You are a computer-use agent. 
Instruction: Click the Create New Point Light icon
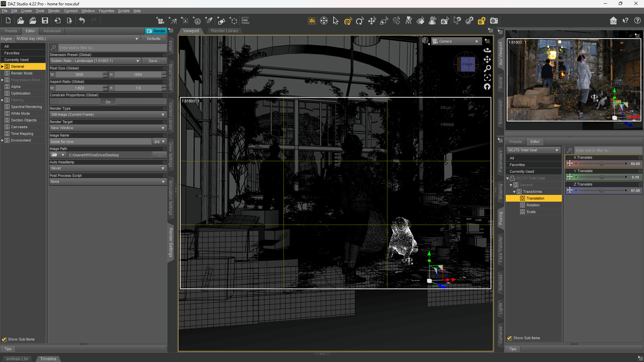pyautogui.click(x=185, y=21)
